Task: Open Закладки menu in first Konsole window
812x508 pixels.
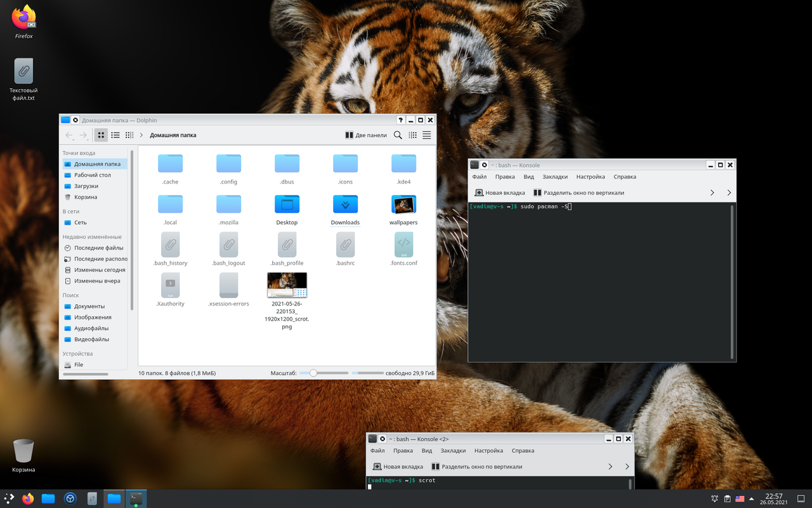Action: tap(555, 177)
